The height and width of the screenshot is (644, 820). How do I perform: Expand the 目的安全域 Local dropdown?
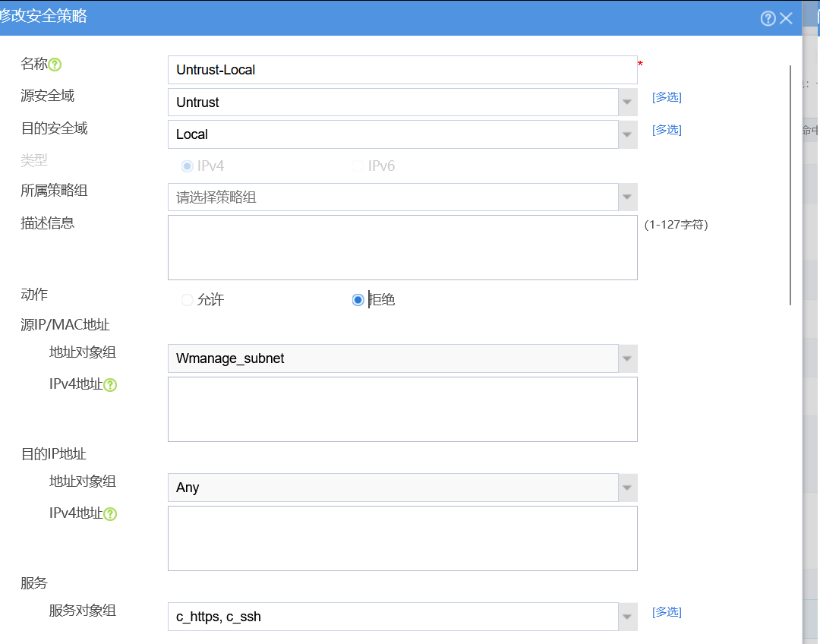click(x=627, y=134)
